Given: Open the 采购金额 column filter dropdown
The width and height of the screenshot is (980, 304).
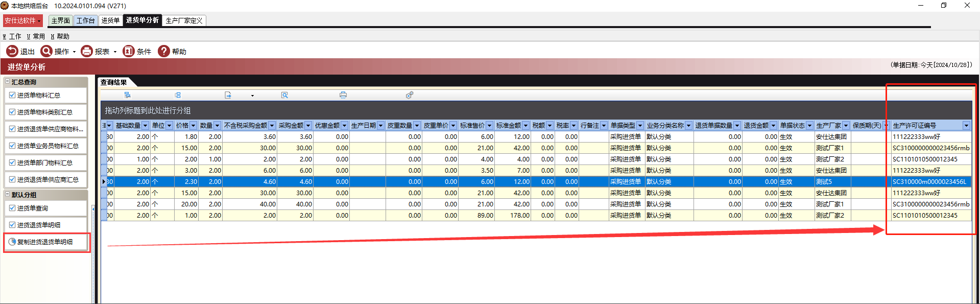Looking at the screenshot, I should point(308,126).
